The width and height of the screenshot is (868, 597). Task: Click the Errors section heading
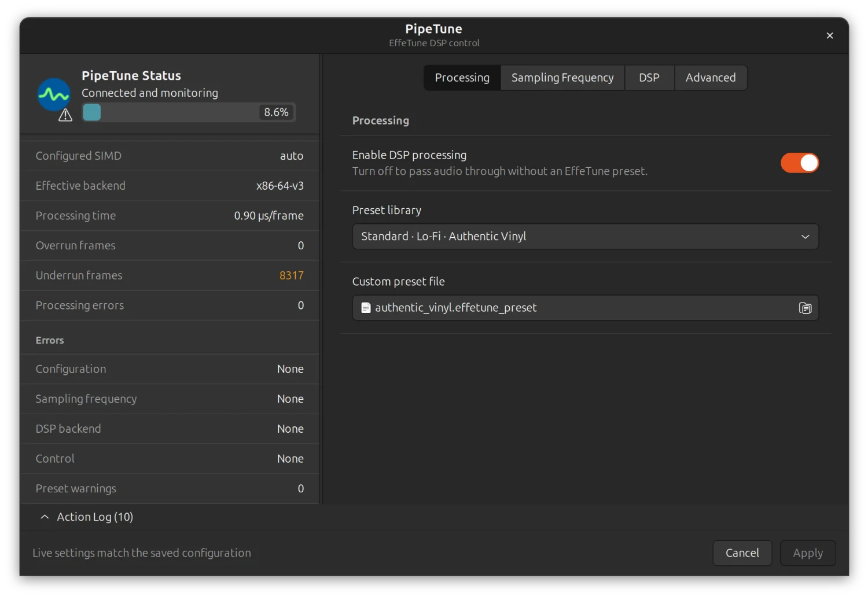click(x=50, y=340)
